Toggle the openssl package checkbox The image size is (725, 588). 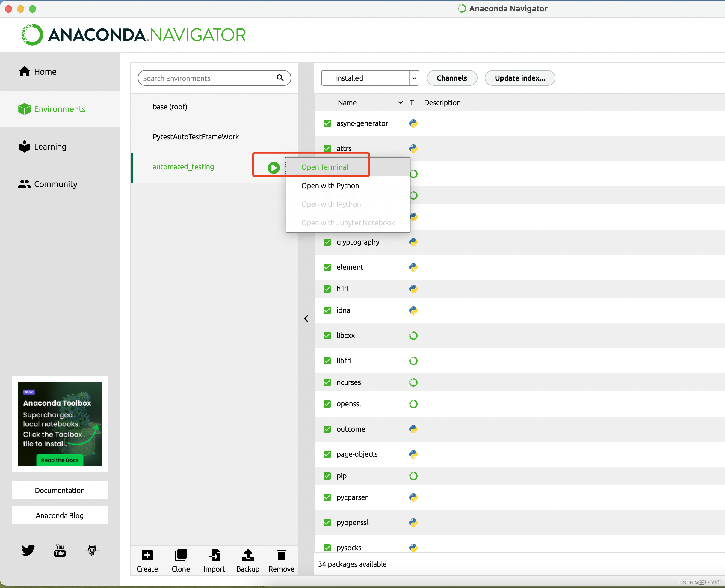327,404
